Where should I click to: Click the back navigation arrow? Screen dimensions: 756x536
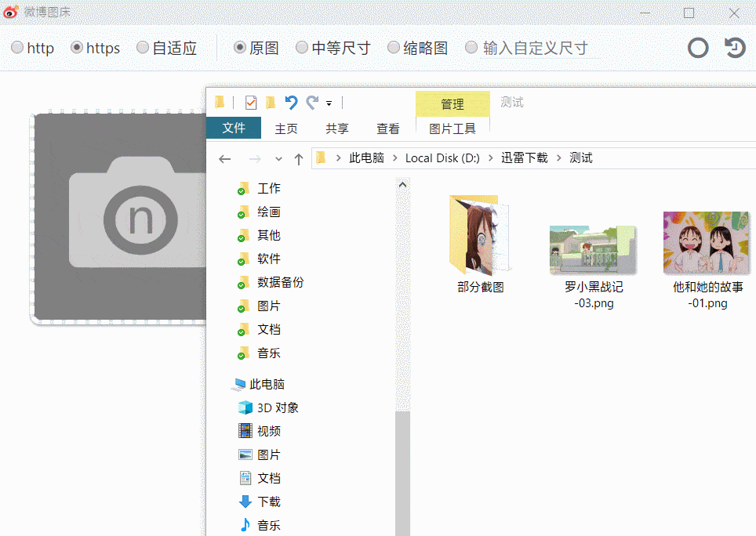point(225,159)
